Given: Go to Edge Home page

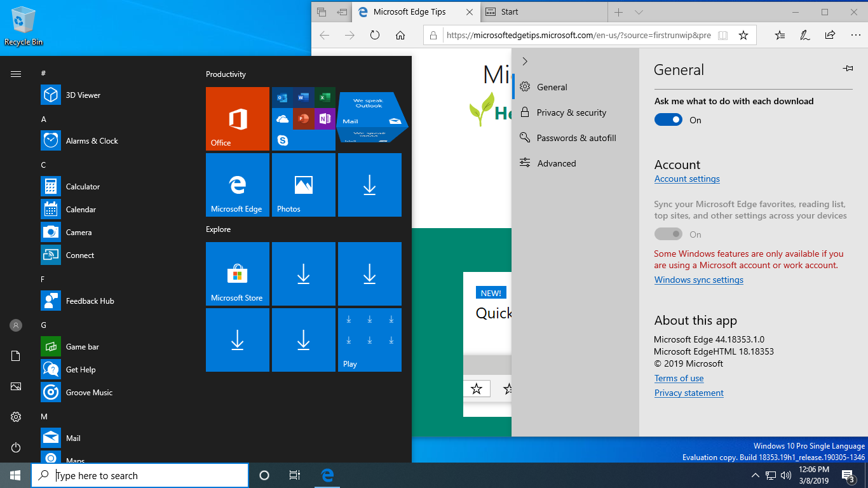Looking at the screenshot, I should [400, 36].
